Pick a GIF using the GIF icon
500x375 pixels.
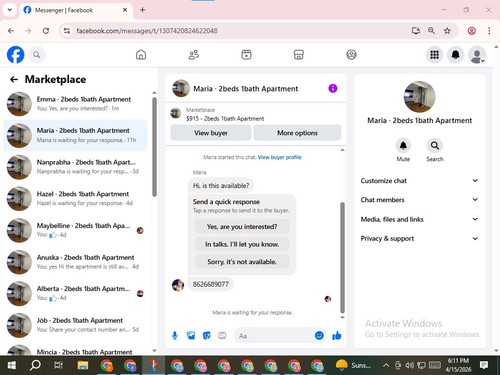pos(222,335)
